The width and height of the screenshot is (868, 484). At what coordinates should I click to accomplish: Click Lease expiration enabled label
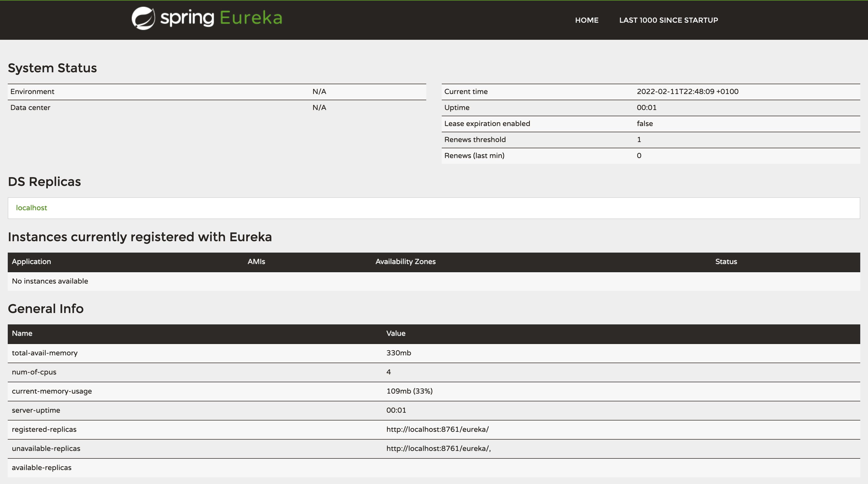(x=487, y=124)
